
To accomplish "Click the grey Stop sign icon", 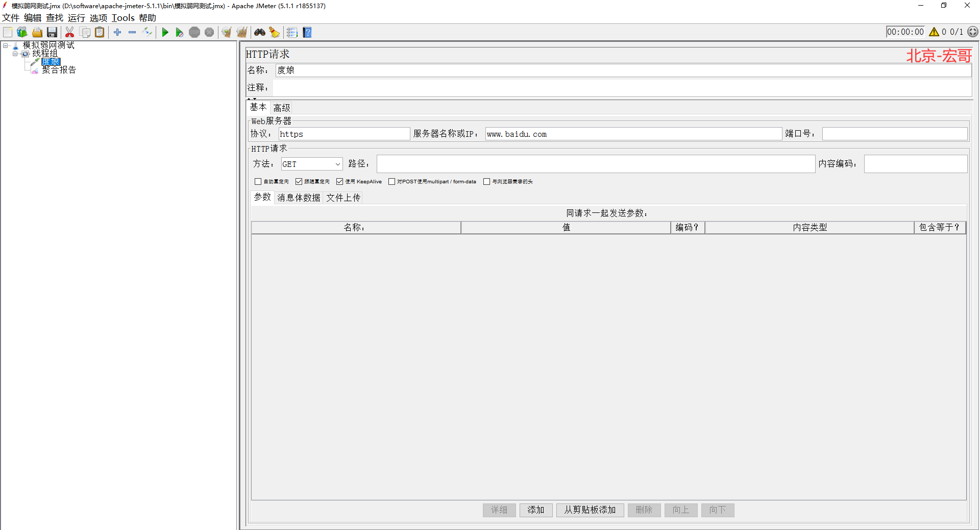I will [194, 32].
